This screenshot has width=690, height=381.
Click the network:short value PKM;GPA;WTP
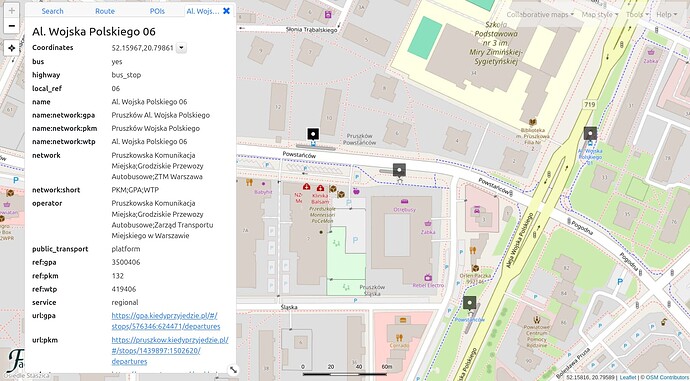135,190
